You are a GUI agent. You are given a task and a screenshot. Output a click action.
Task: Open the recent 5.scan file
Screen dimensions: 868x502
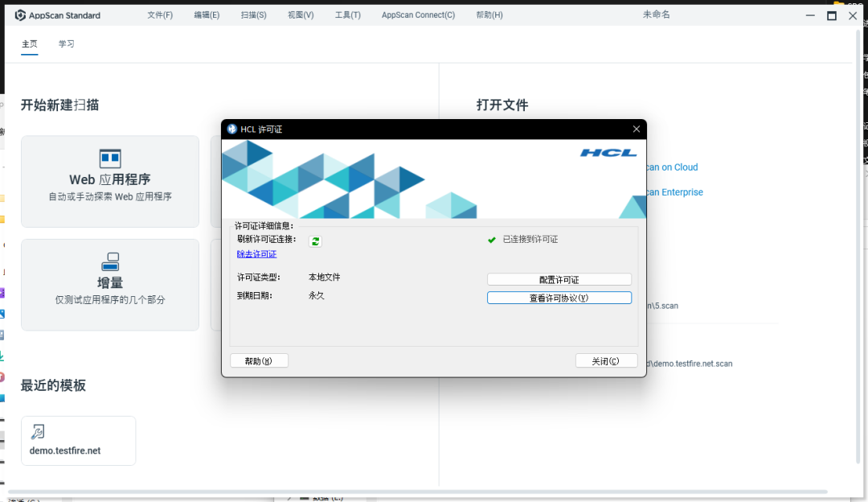tap(662, 306)
